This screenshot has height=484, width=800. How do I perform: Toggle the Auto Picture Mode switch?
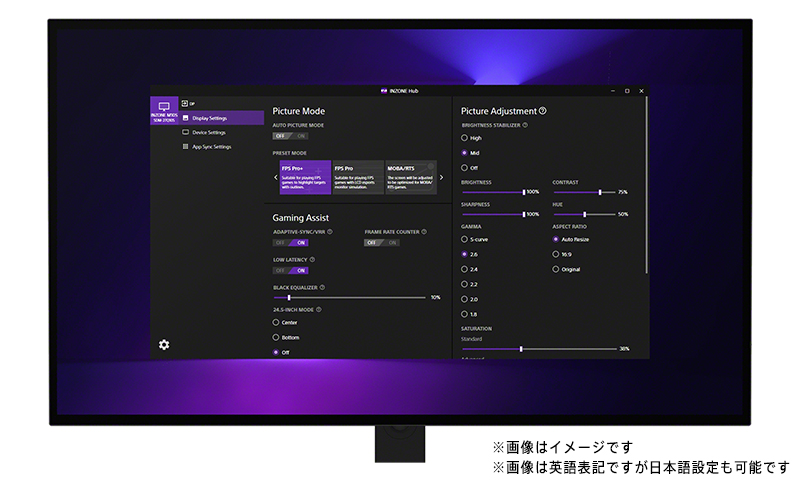coord(290,135)
